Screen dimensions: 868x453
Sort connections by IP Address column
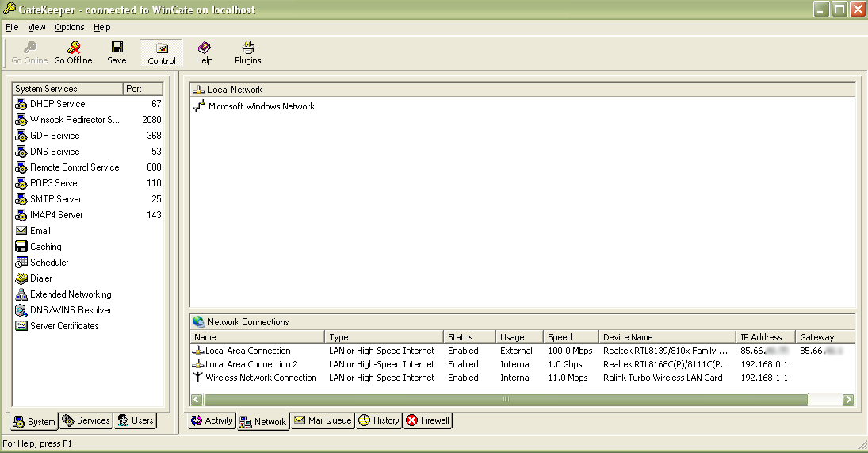coord(766,337)
